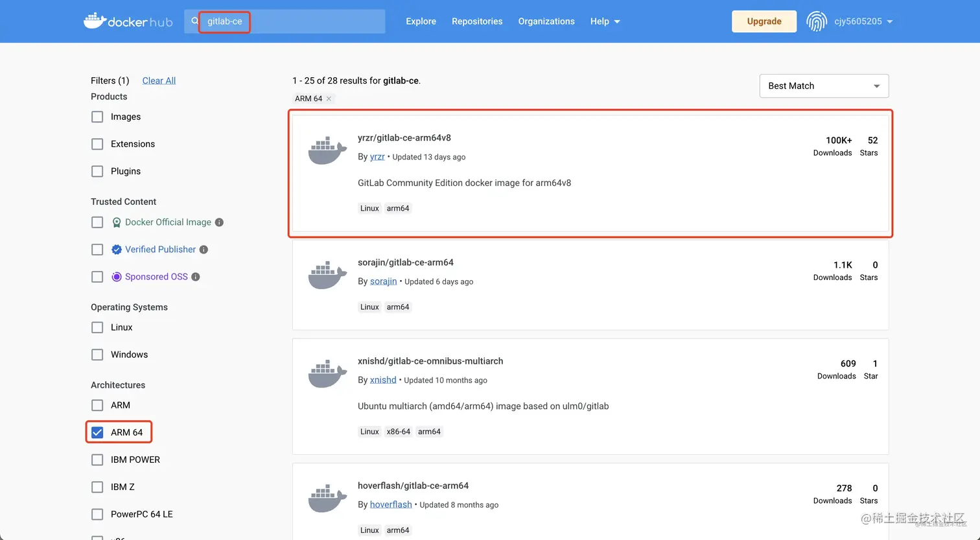This screenshot has width=980, height=540.
Task: Click the fingerprint avatar icon
Action: [817, 21]
